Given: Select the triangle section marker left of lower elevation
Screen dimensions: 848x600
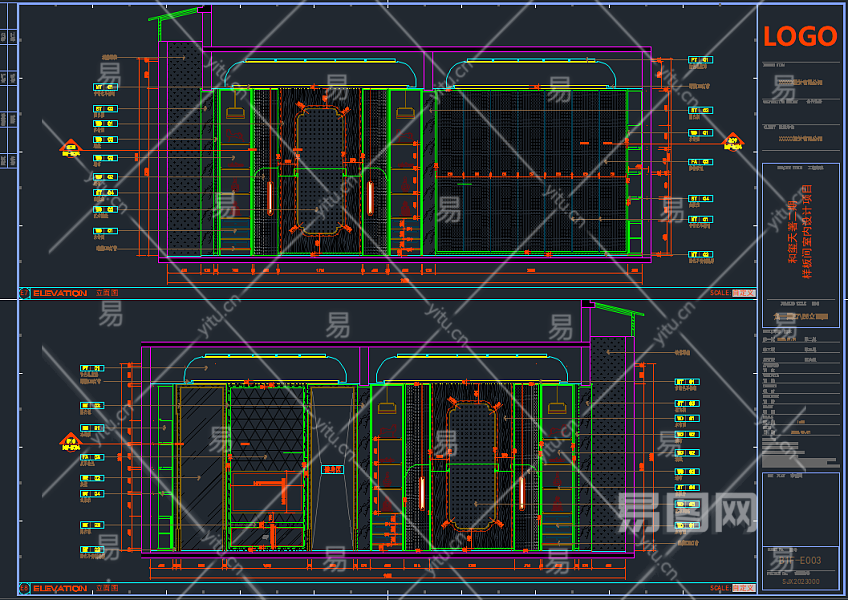Looking at the screenshot, I should [71, 442].
